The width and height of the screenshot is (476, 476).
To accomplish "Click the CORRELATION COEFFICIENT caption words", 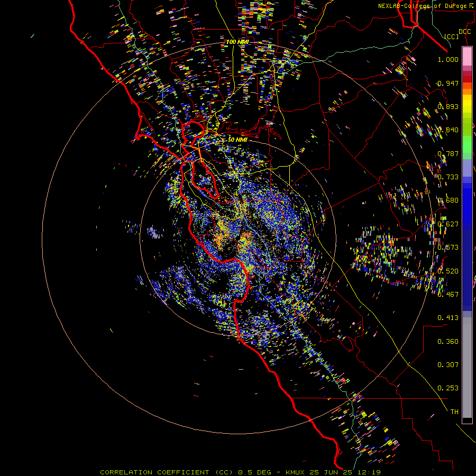I will tap(154, 472).
